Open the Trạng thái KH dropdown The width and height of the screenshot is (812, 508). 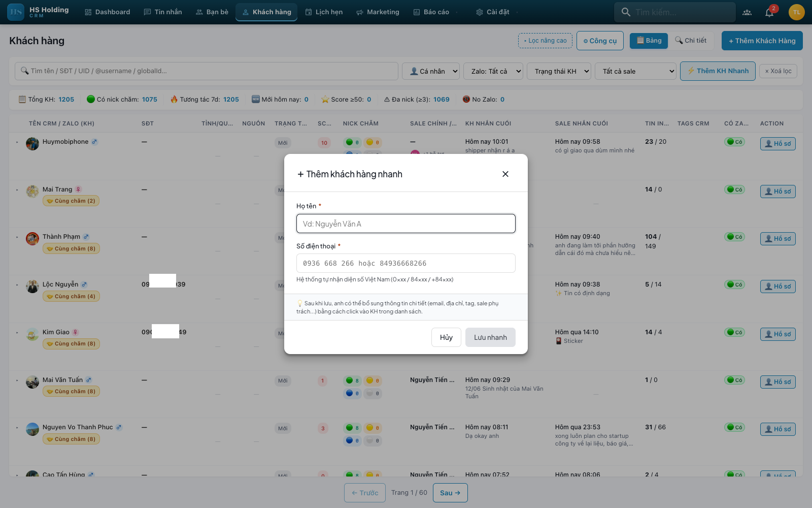pyautogui.click(x=559, y=71)
